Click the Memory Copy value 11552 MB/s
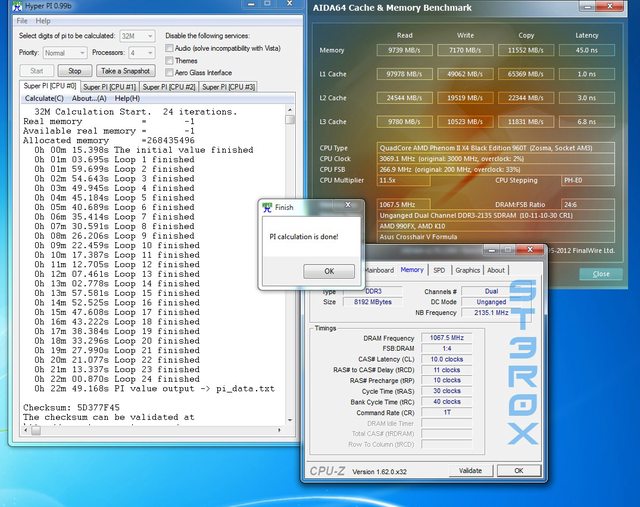The height and width of the screenshot is (507, 640). click(526, 50)
